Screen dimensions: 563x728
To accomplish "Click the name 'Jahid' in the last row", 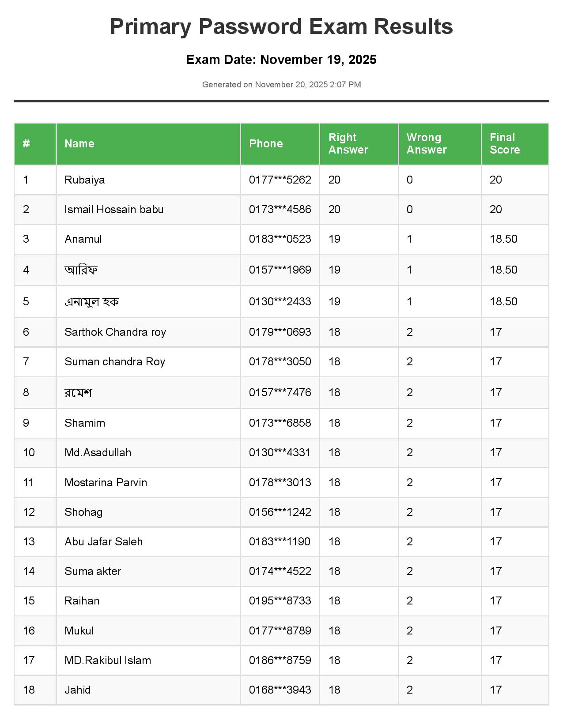I will click(78, 690).
